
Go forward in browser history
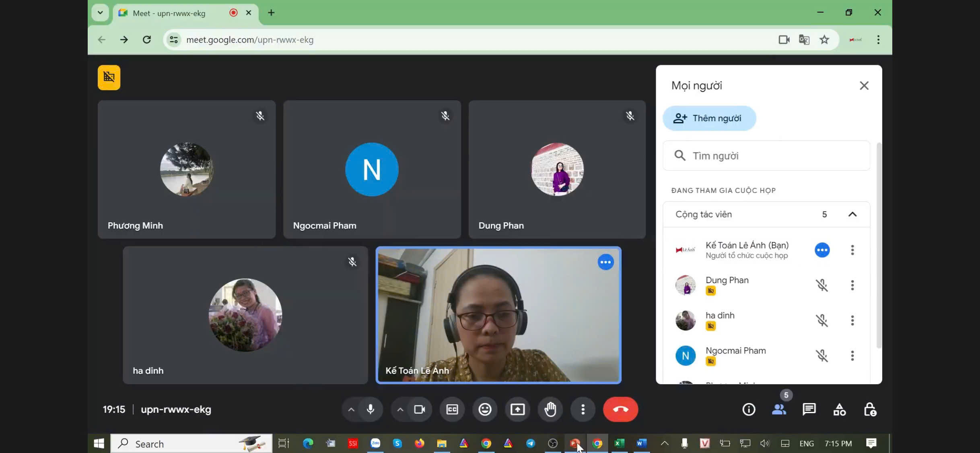pyautogui.click(x=124, y=39)
